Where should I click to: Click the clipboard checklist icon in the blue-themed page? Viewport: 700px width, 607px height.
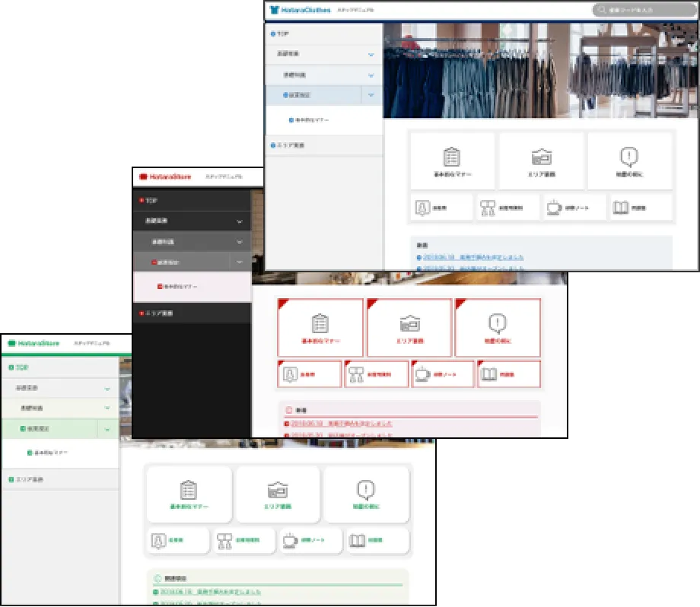(452, 157)
